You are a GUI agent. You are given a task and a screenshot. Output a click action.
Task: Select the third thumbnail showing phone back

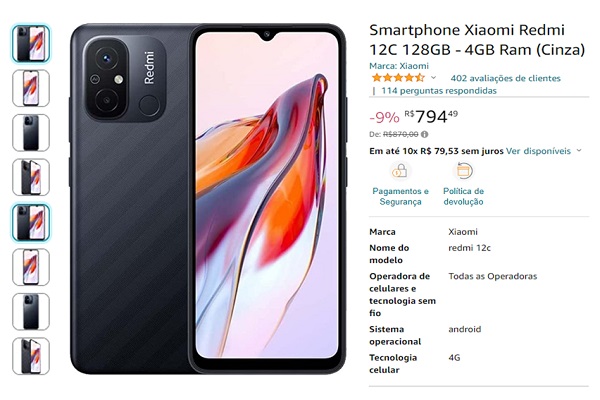coord(31,133)
